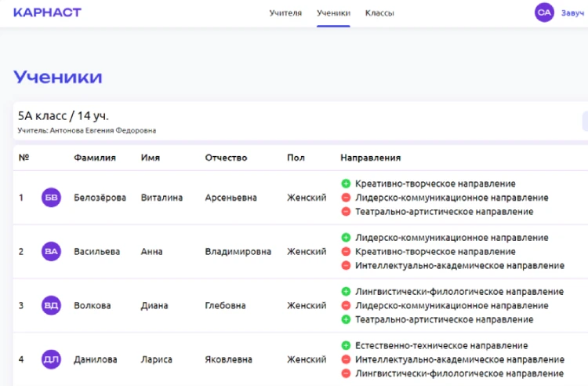Click red minus by Васильева's Креативно-творческое

(346, 251)
